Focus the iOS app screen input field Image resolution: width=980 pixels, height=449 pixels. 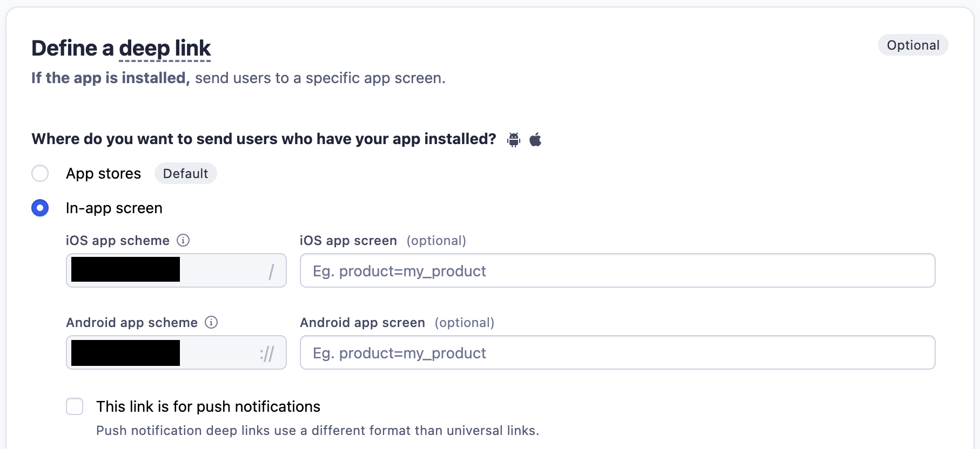coord(617,270)
